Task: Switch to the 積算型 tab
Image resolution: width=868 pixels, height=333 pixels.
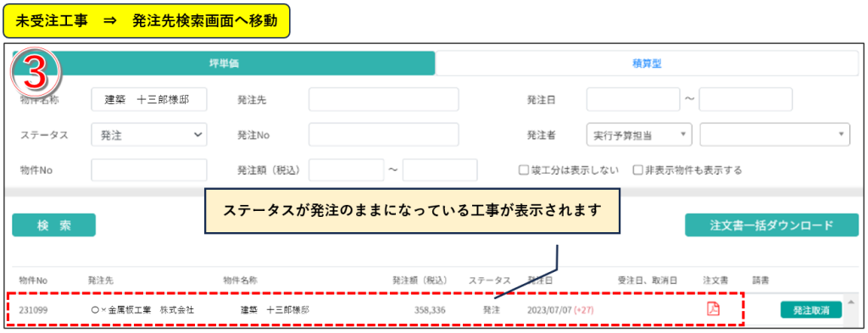Action: (647, 63)
